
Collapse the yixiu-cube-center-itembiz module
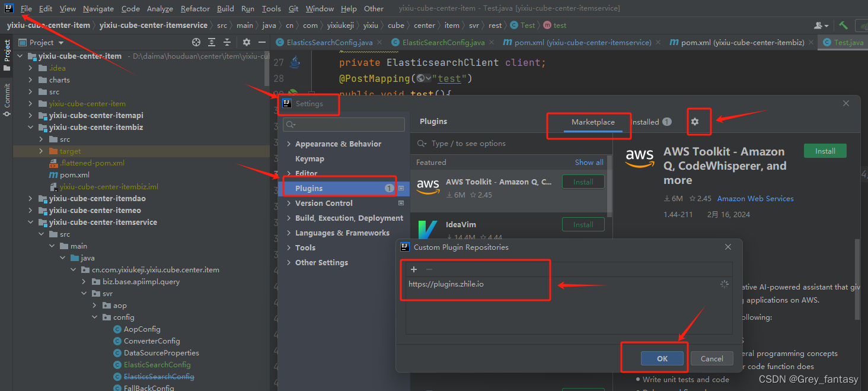click(31, 127)
